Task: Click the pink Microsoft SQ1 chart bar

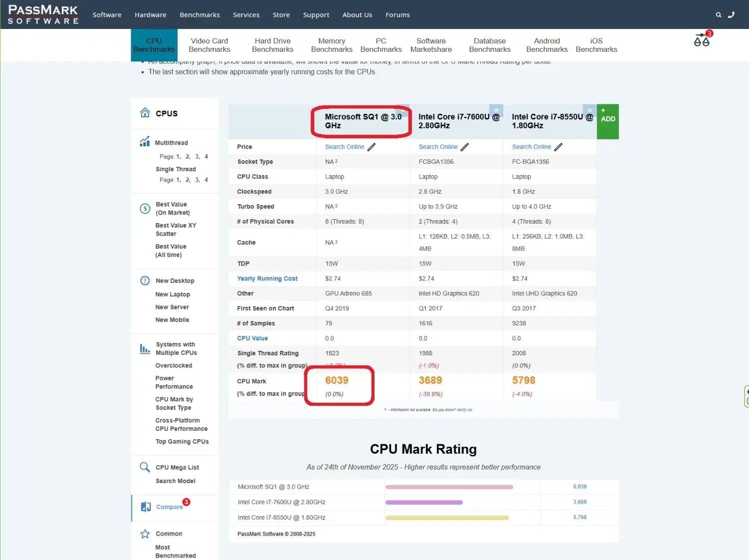Action: pos(449,487)
